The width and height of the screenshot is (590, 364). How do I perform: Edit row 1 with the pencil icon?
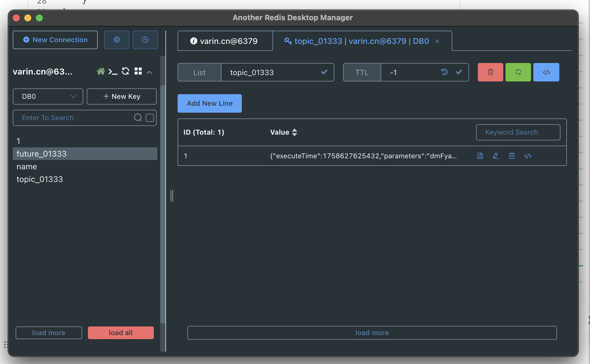click(x=496, y=156)
